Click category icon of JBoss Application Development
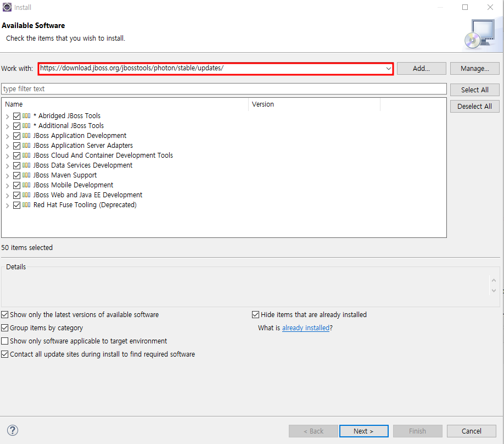 pyautogui.click(x=26, y=136)
